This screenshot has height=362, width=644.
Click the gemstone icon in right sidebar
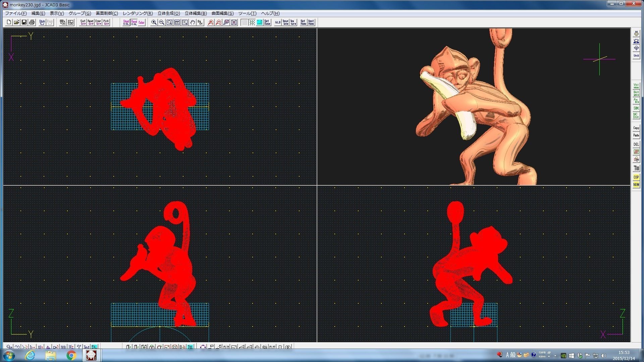[636, 48]
